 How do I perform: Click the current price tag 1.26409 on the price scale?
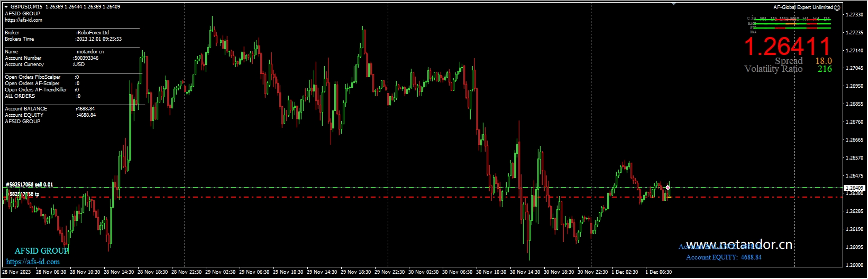[854, 188]
